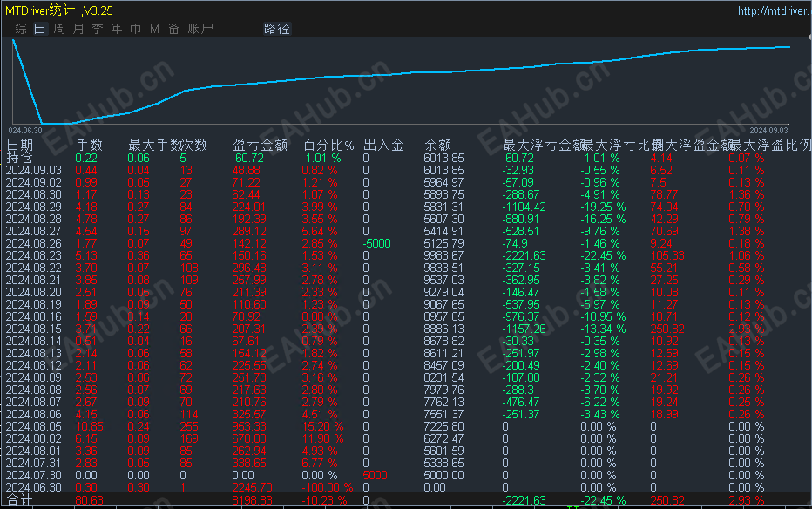The height and width of the screenshot is (509, 812).
Task: Click balance value 7225.80
Action: [443, 427]
